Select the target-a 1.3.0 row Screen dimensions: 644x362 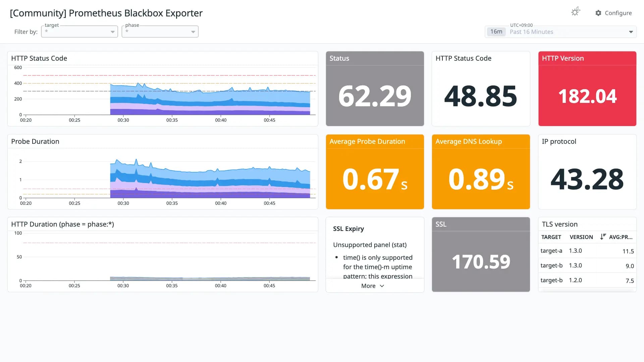[x=587, y=251]
